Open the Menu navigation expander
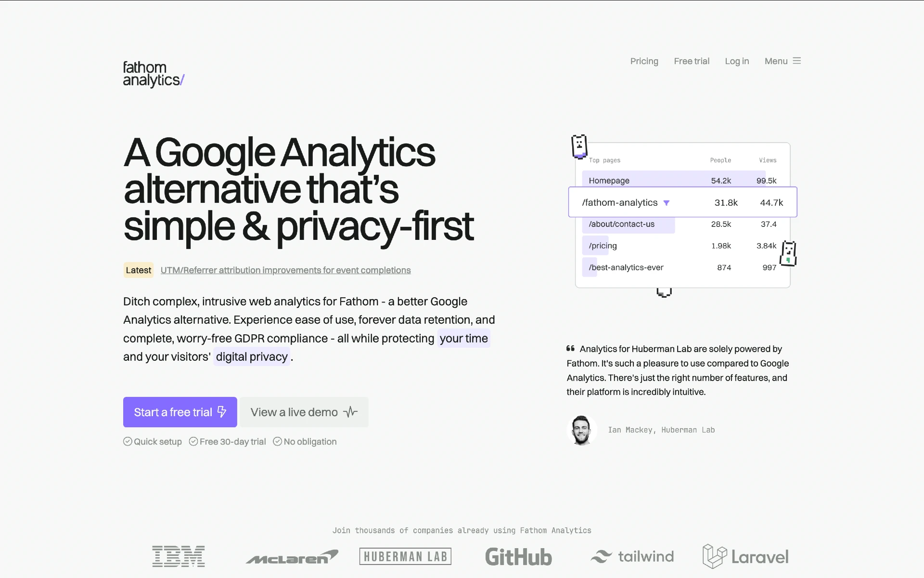This screenshot has height=578, width=924. pos(783,61)
